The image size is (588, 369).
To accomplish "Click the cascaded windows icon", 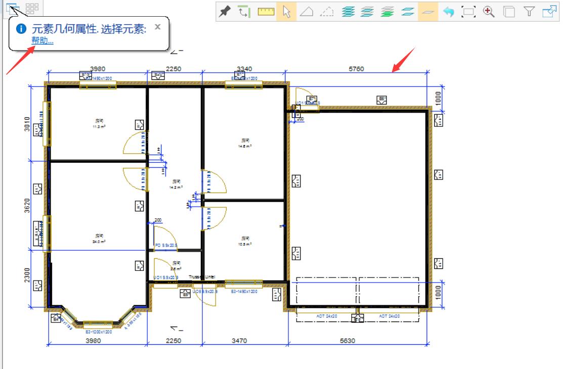I will tap(12, 8).
